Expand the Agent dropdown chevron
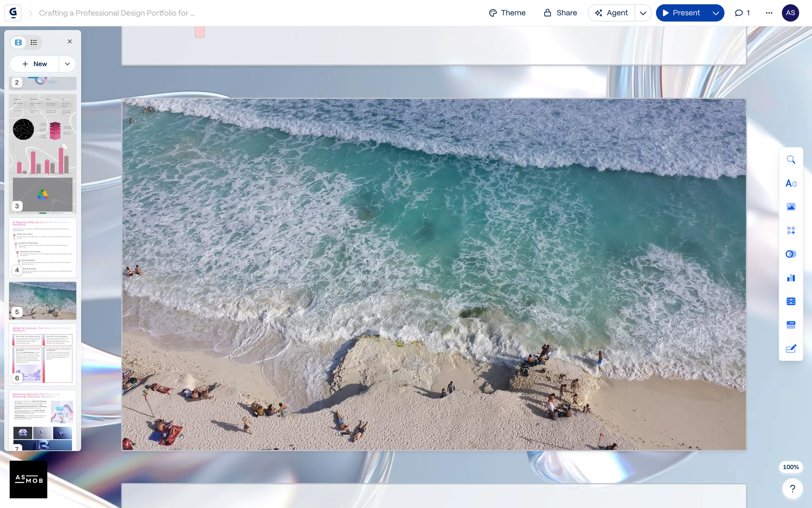The height and width of the screenshot is (508, 812). click(x=643, y=13)
